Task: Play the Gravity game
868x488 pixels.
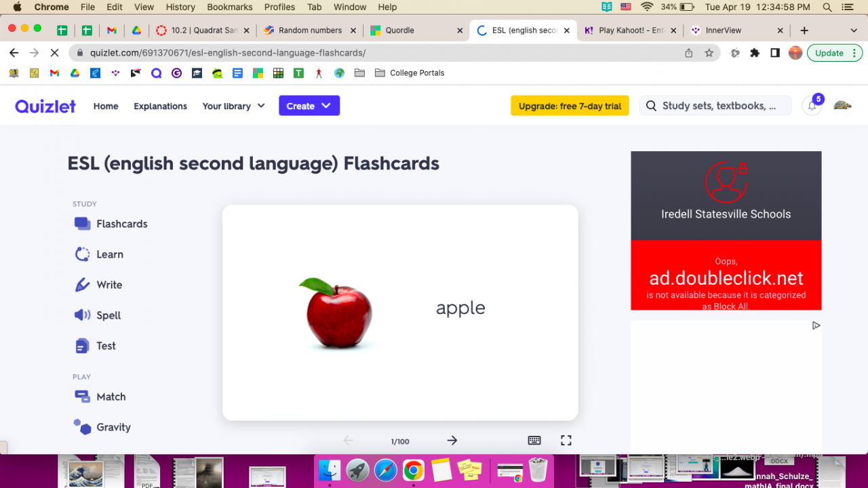Action: point(102,427)
